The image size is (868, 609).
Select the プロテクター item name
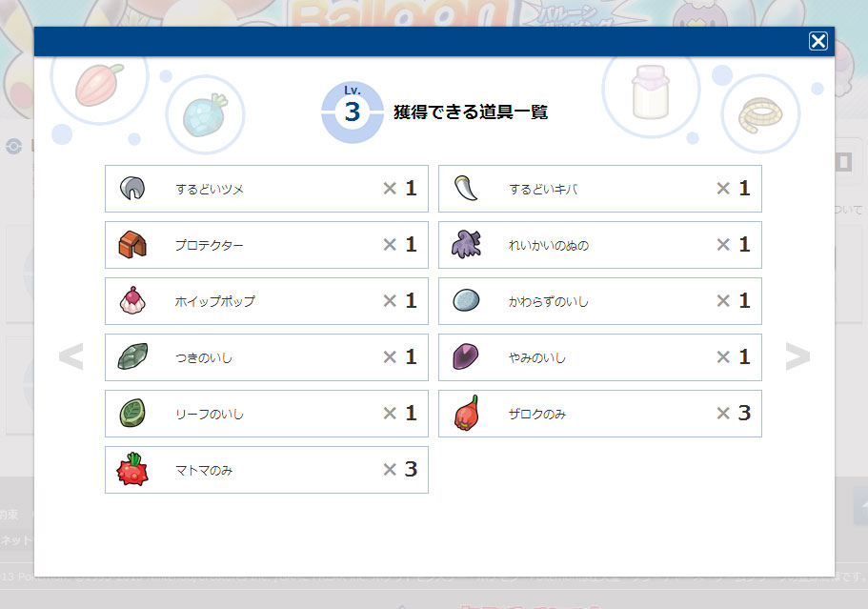210,245
